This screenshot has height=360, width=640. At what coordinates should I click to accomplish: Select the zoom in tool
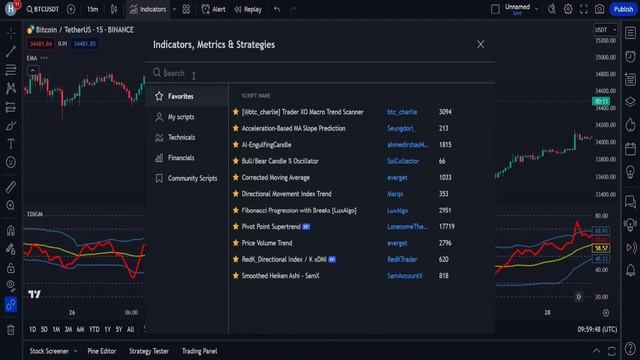11,205
